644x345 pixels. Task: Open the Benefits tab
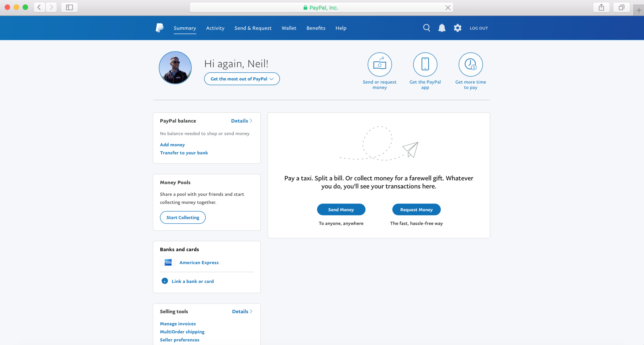pos(316,28)
